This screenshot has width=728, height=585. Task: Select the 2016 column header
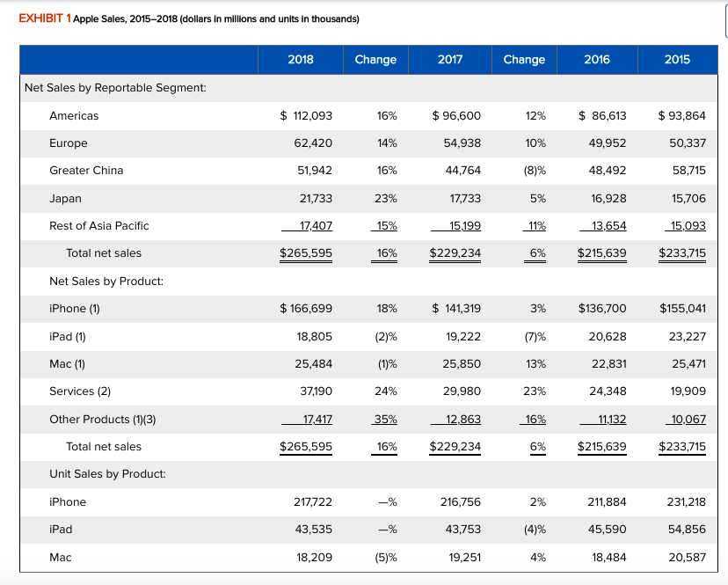(597, 60)
